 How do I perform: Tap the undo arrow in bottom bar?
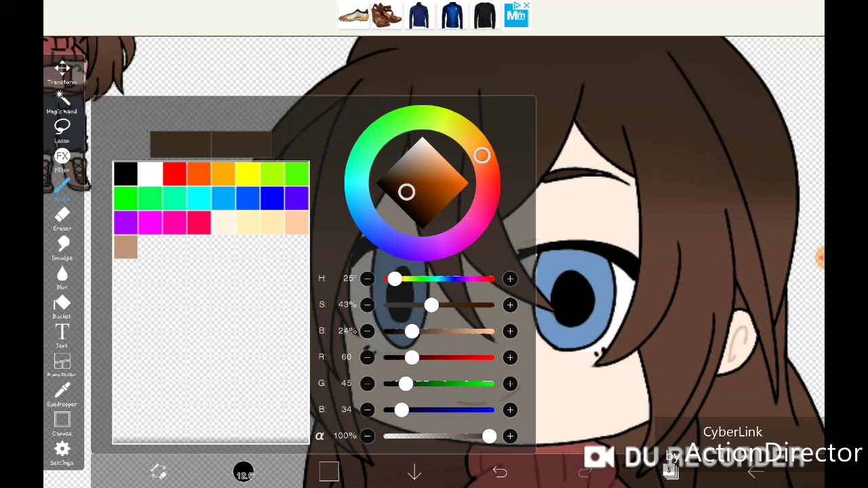click(x=500, y=472)
